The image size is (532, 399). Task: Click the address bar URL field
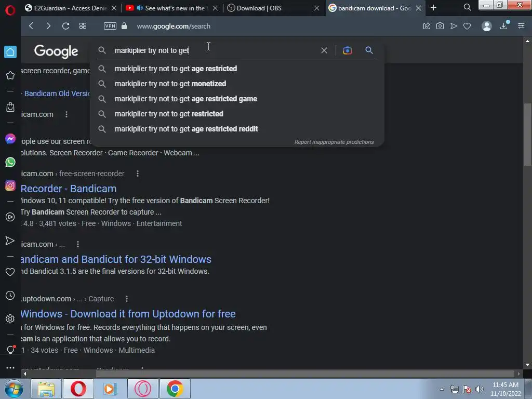[x=174, y=26]
